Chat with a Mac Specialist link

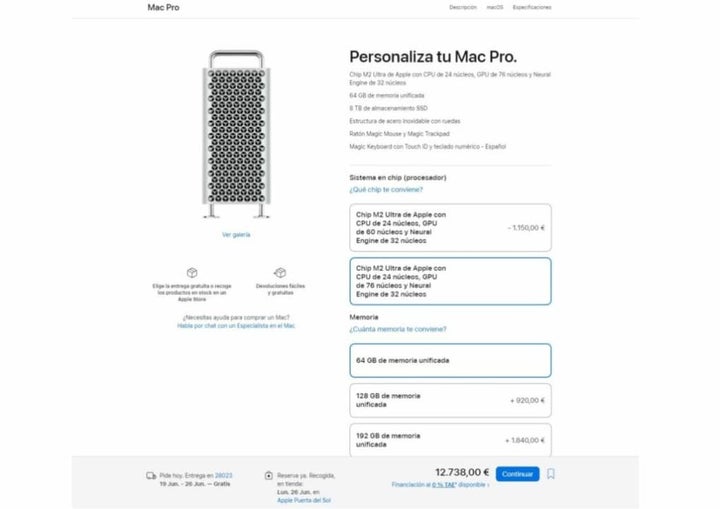(236, 325)
